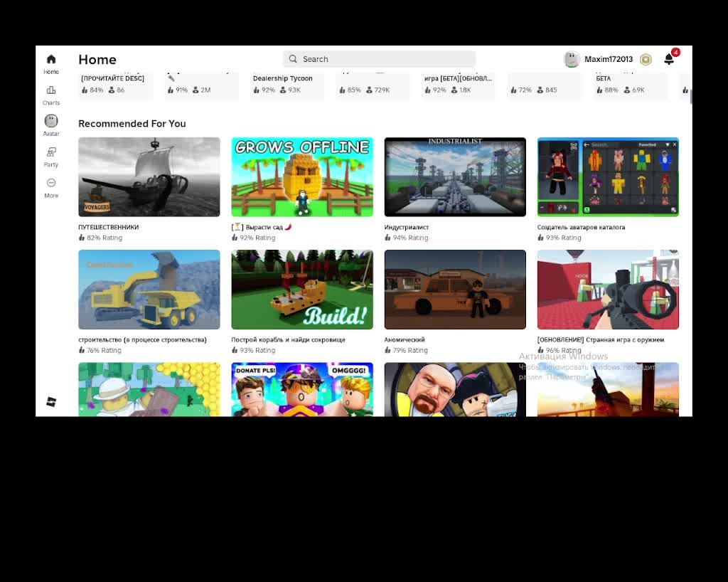
Task: Click the profile avatar beside Maxim172013
Action: pos(572,60)
